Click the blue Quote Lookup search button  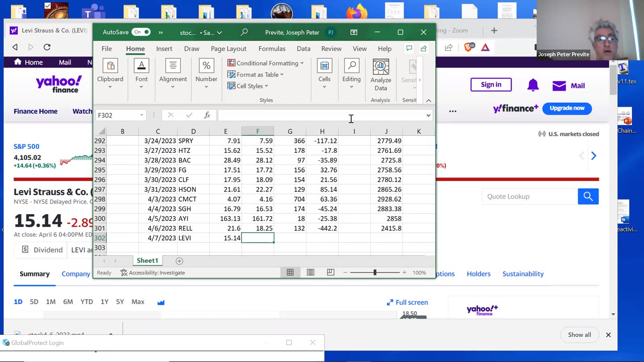click(x=588, y=196)
